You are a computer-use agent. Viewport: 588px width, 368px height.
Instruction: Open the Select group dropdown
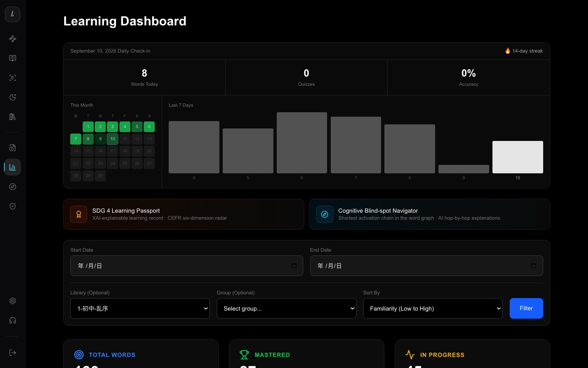pos(286,308)
